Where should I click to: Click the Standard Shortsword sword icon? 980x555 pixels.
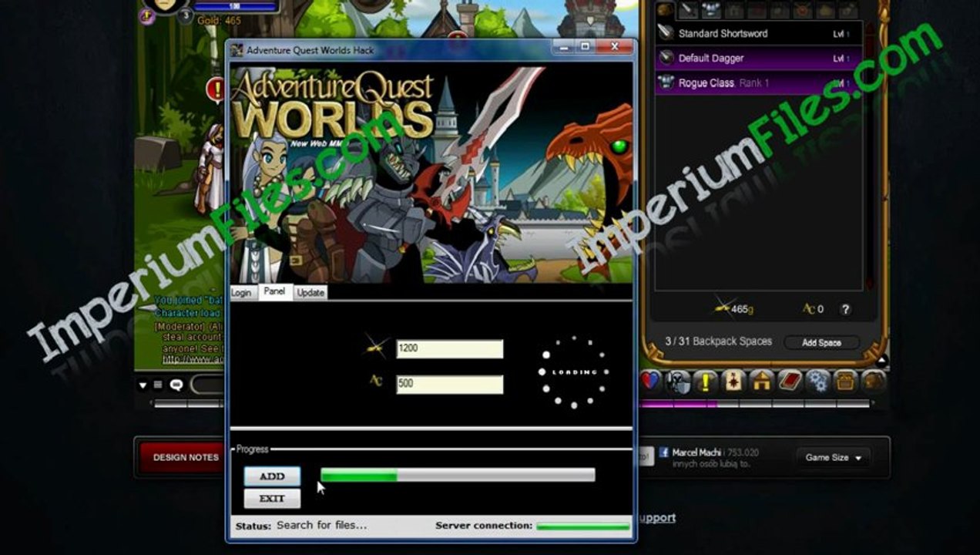tap(666, 33)
